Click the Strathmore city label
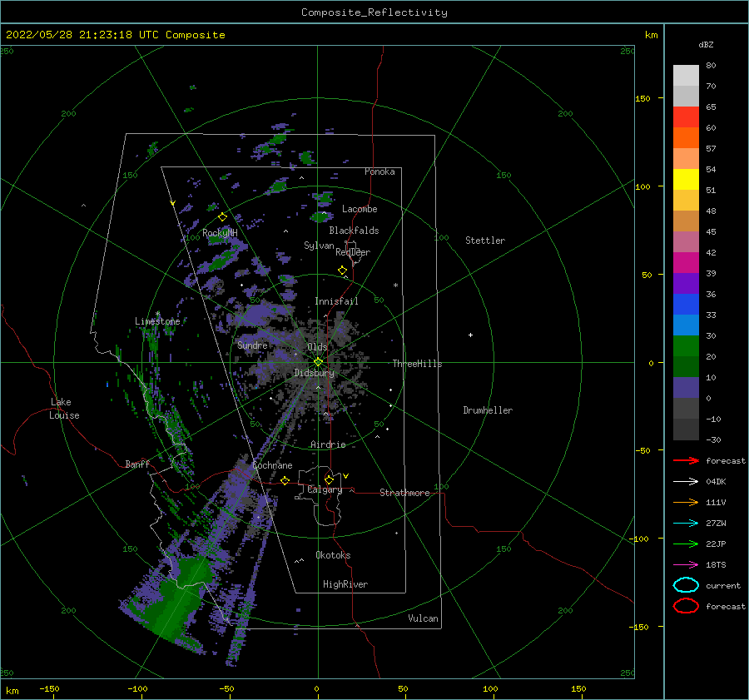This screenshot has width=749, height=700. (x=404, y=493)
